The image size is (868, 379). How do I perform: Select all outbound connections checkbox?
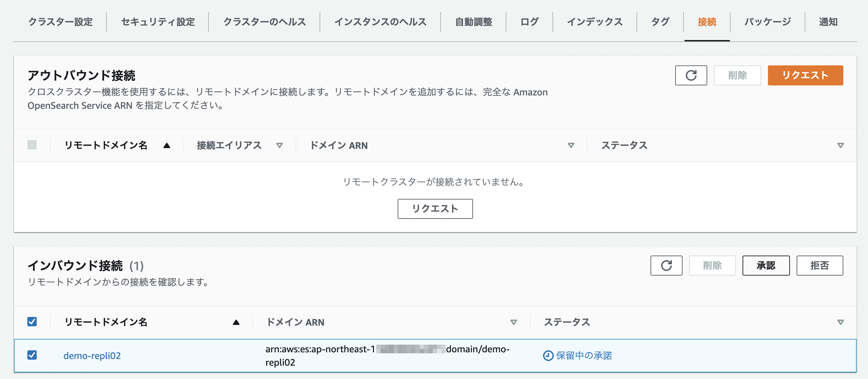(x=32, y=145)
